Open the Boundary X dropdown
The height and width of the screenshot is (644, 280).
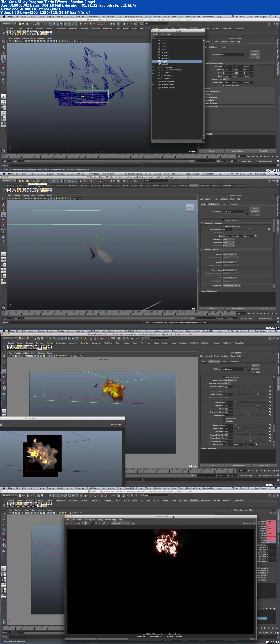point(229,239)
